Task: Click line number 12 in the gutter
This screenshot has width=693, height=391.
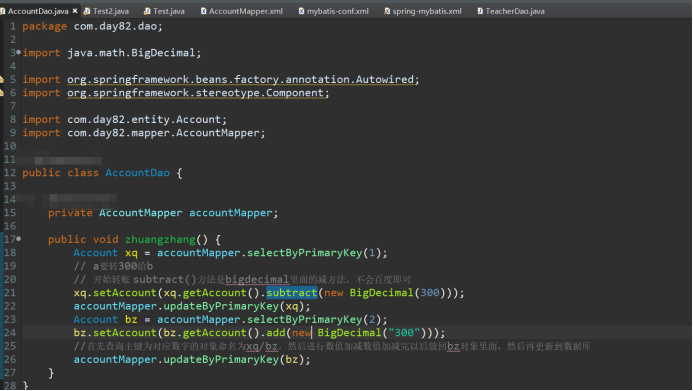Action: click(x=10, y=173)
